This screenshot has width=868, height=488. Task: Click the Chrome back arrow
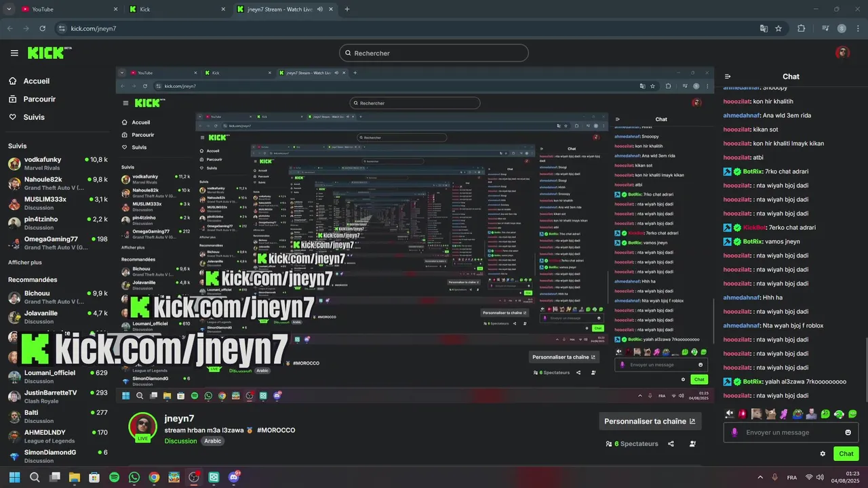(x=10, y=28)
